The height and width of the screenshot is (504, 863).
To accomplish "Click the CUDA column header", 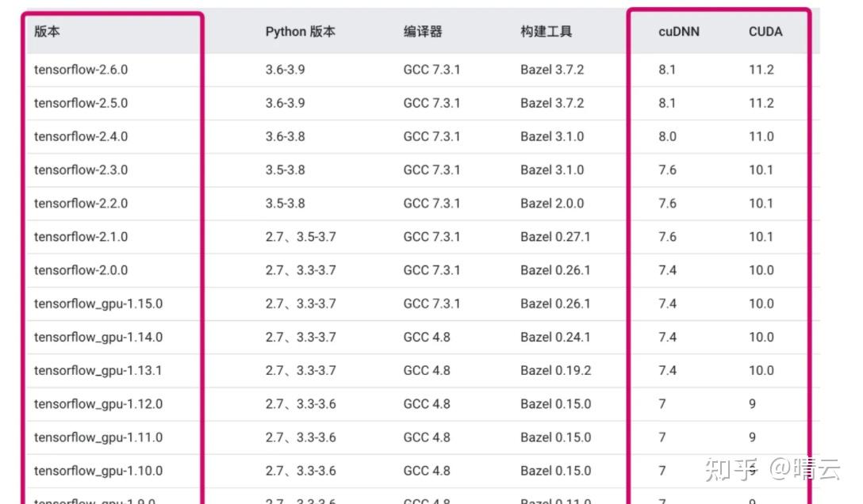I will [x=765, y=32].
